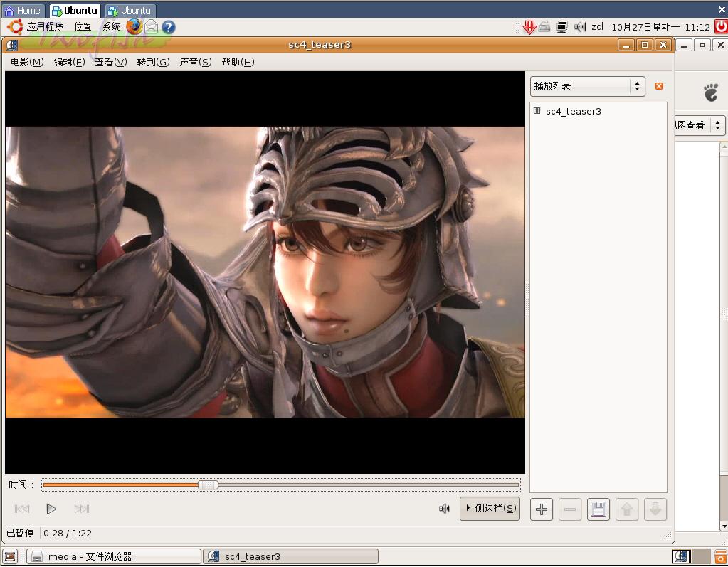
Task: Launch Firefox from the top panel
Action: [x=134, y=27]
